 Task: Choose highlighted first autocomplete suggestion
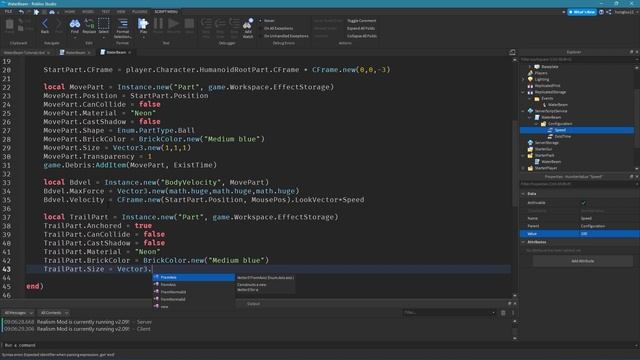click(194, 277)
